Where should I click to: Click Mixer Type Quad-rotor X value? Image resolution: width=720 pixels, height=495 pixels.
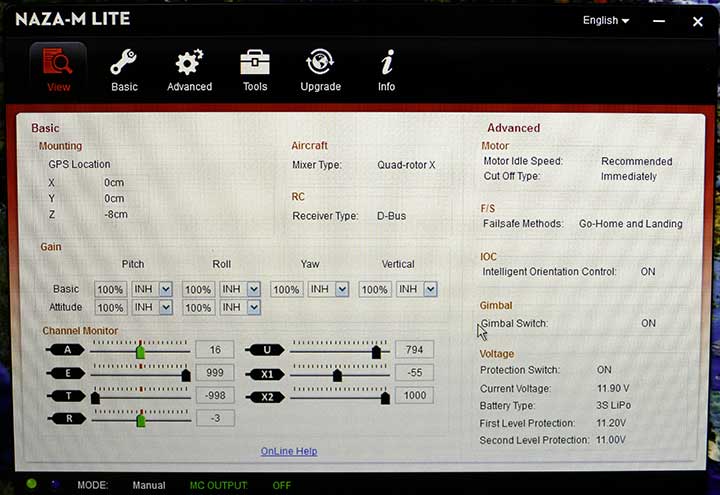(x=406, y=165)
